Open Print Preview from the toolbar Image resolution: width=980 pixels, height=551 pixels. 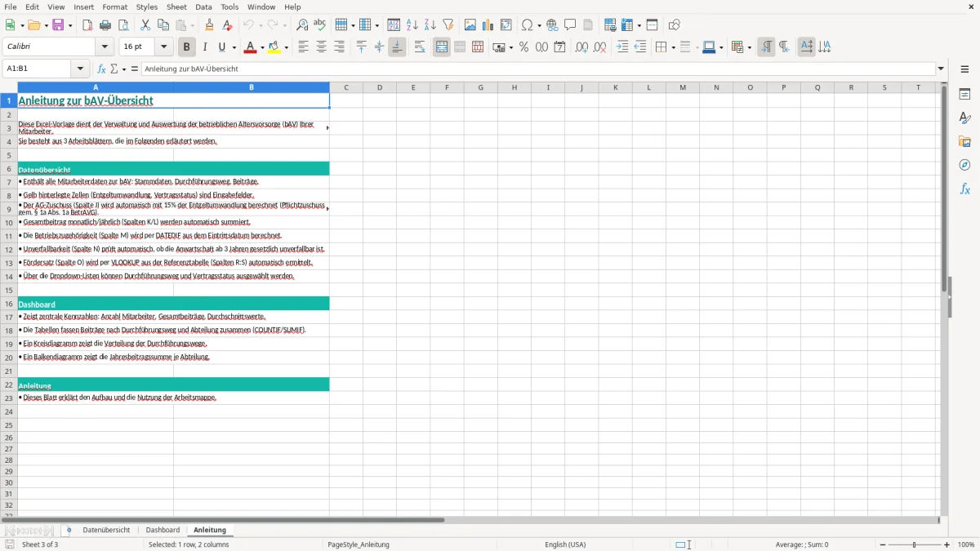(123, 25)
